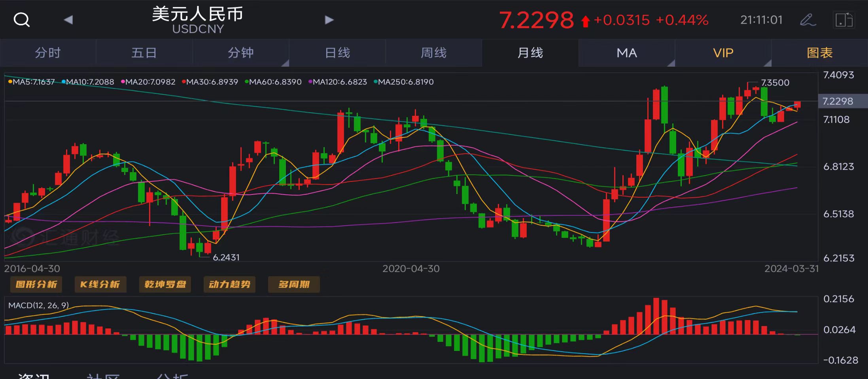Switch to 五日 chart tab
This screenshot has width=868, height=379.
(144, 53)
